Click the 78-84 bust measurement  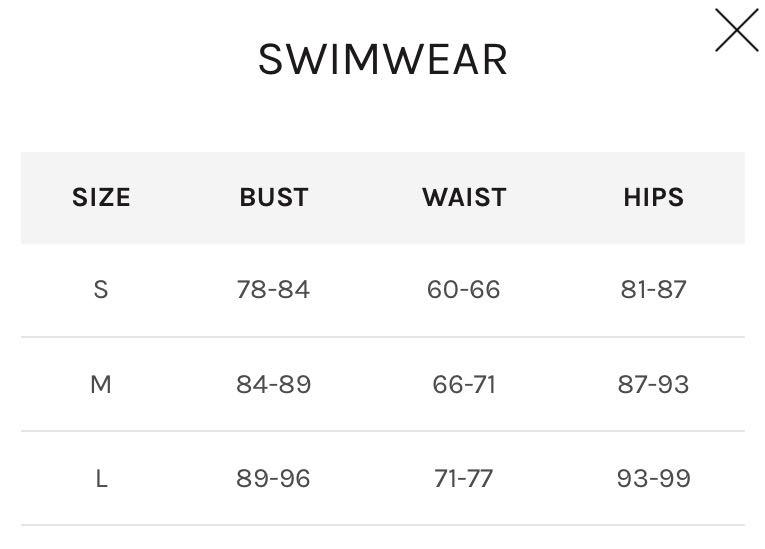click(274, 290)
